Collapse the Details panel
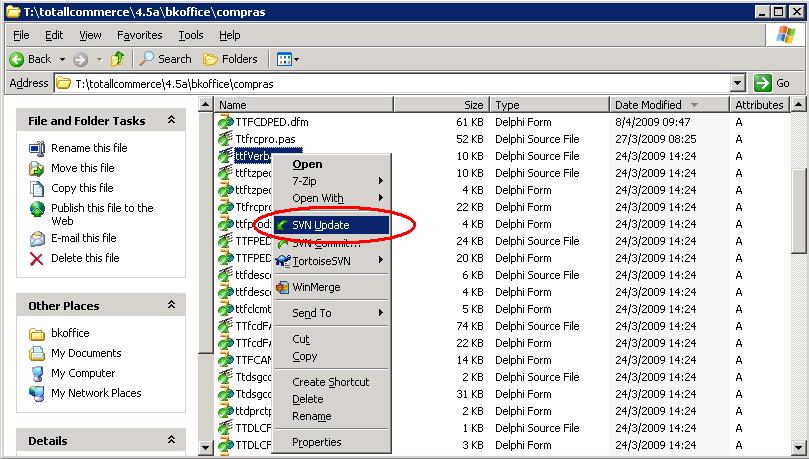Screen dimensions: 809x459 click(x=171, y=440)
